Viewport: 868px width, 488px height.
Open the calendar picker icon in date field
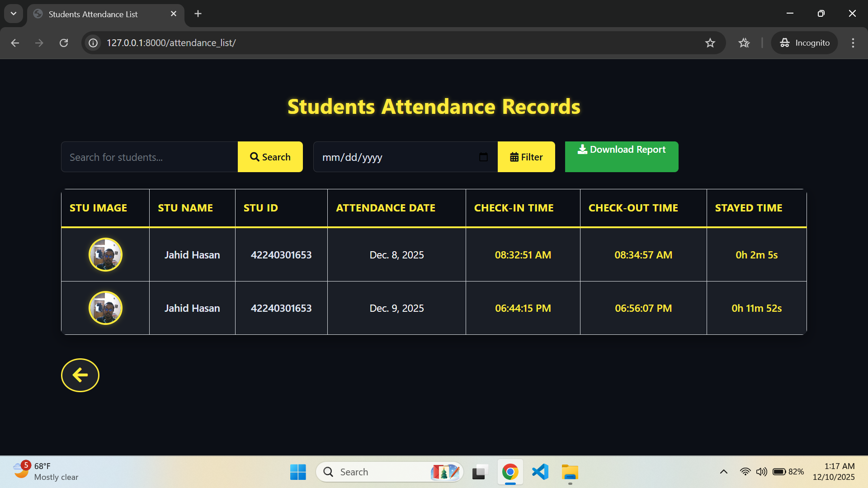click(x=483, y=157)
